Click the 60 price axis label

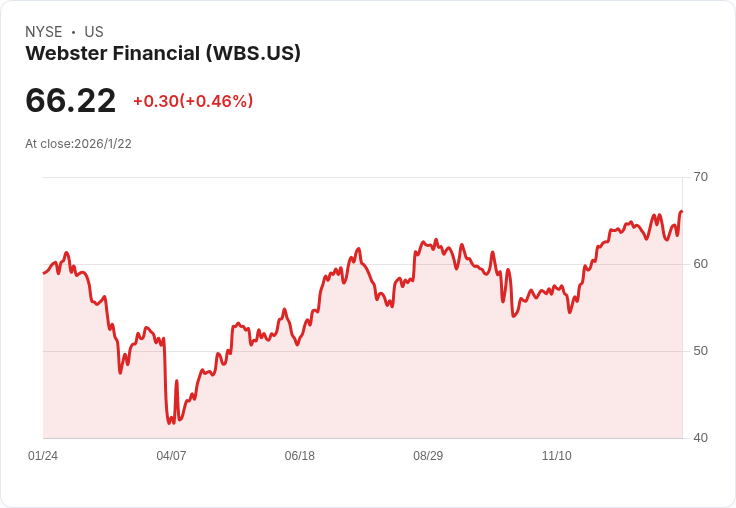pos(700,264)
